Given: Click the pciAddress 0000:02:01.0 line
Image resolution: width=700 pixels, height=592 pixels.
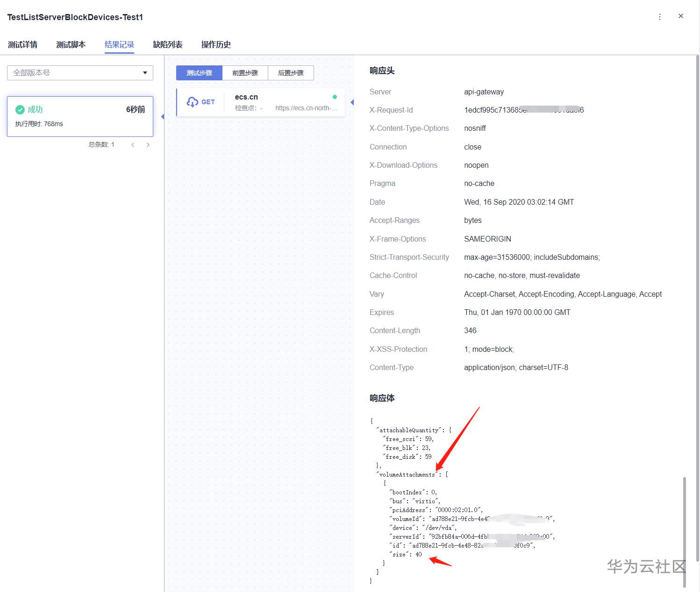Looking at the screenshot, I should (436, 510).
